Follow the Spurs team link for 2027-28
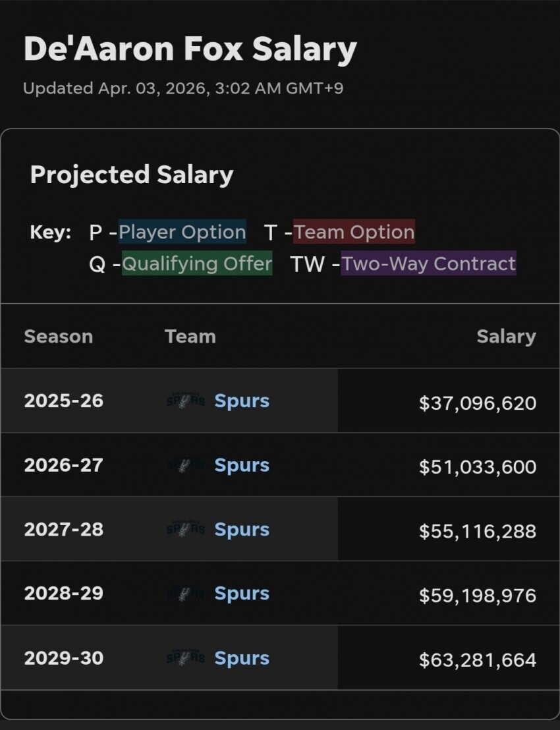 [x=242, y=530]
